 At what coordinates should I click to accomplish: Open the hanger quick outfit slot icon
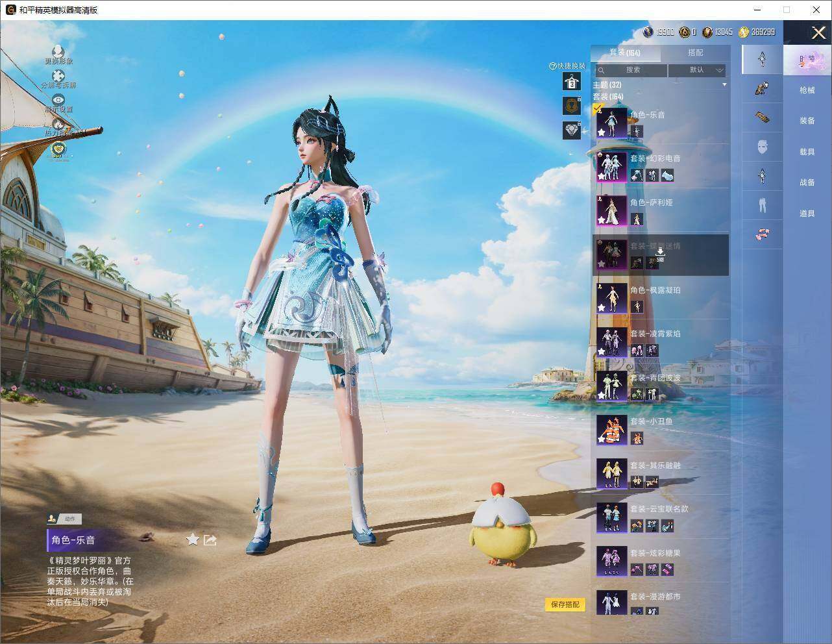[571, 82]
